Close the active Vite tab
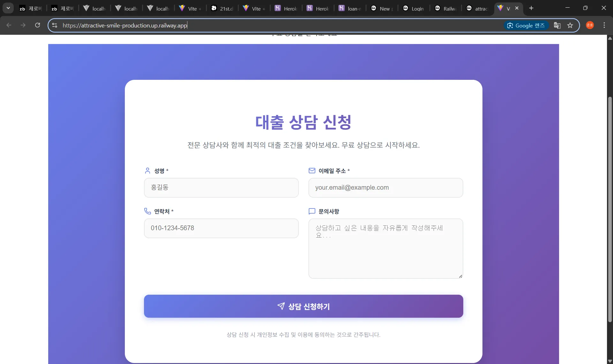 517,8
